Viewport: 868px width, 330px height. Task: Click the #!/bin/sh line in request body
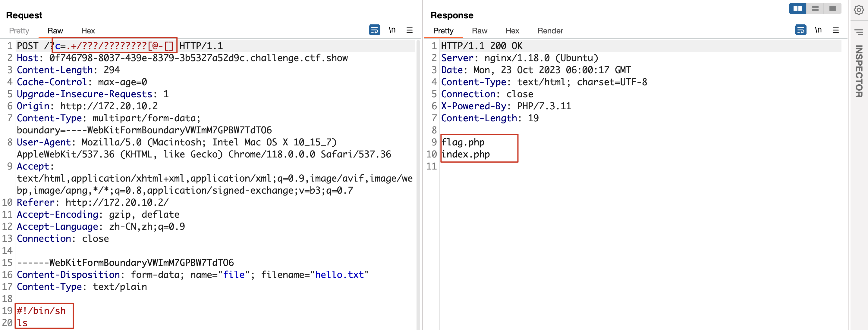[x=41, y=311]
